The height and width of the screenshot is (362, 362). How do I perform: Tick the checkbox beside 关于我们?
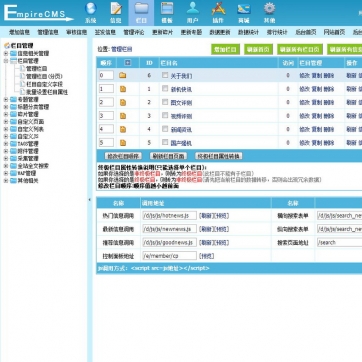coord(165,75)
